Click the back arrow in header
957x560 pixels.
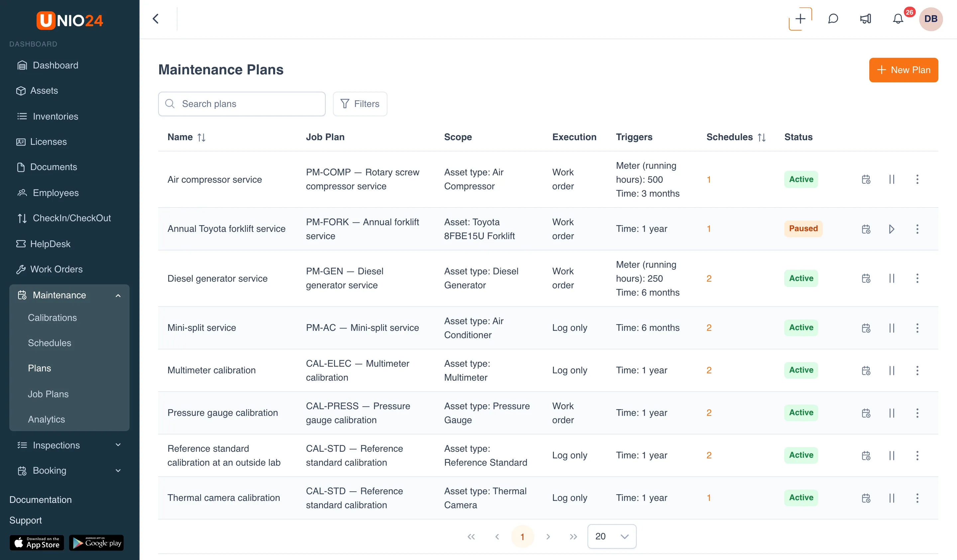[x=156, y=19]
